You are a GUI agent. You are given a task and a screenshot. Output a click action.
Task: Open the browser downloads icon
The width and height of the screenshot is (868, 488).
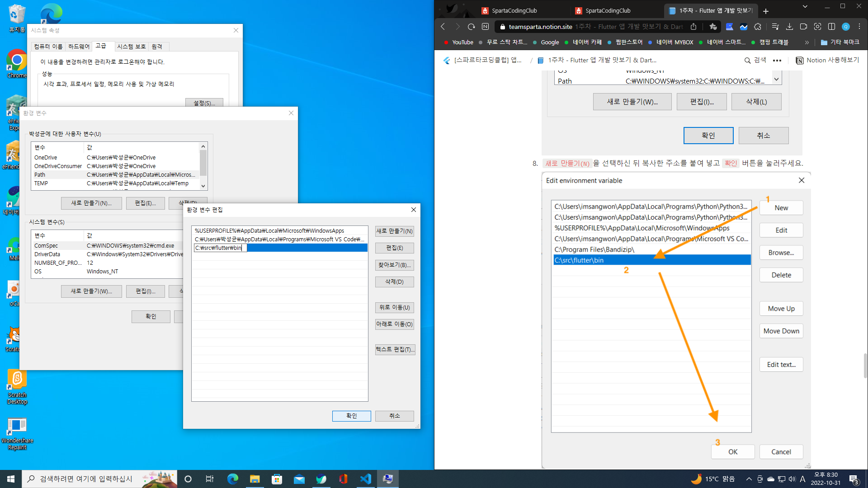tap(789, 27)
